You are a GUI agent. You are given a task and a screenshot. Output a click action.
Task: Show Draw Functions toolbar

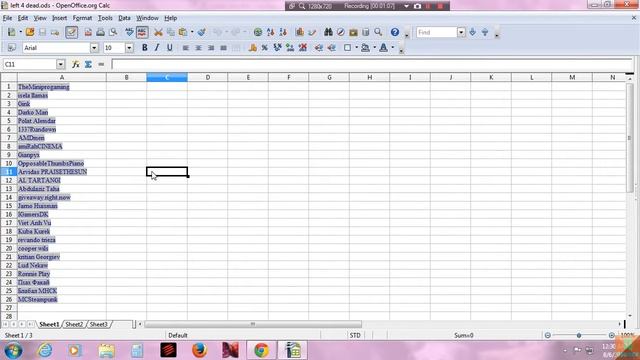point(312,32)
